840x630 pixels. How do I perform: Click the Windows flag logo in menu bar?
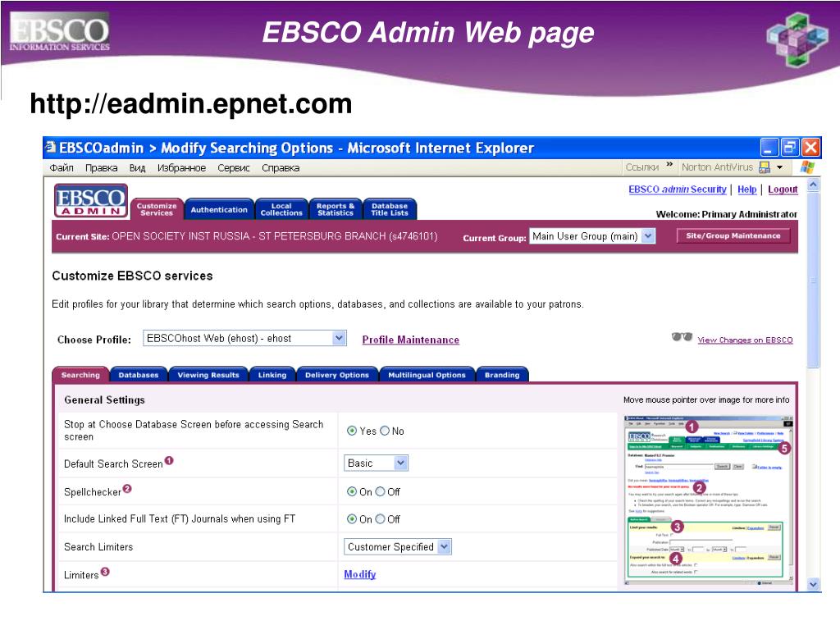(807, 167)
